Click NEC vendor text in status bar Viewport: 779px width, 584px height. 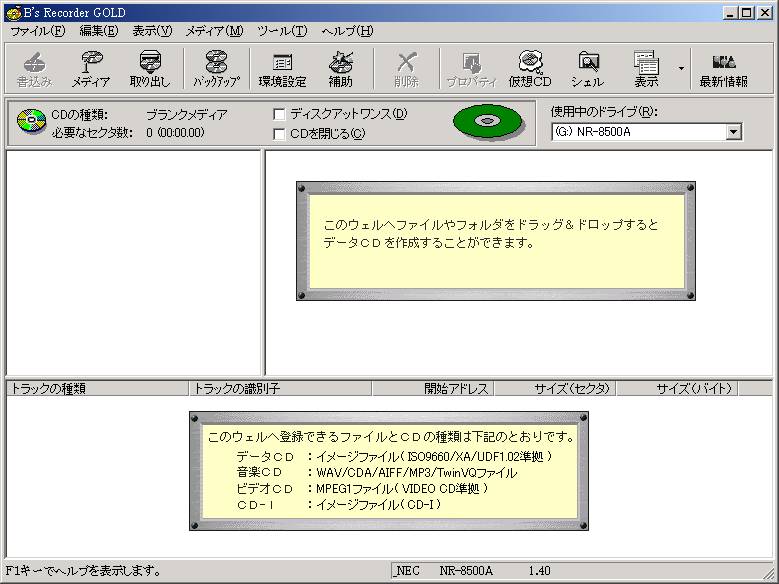click(407, 571)
